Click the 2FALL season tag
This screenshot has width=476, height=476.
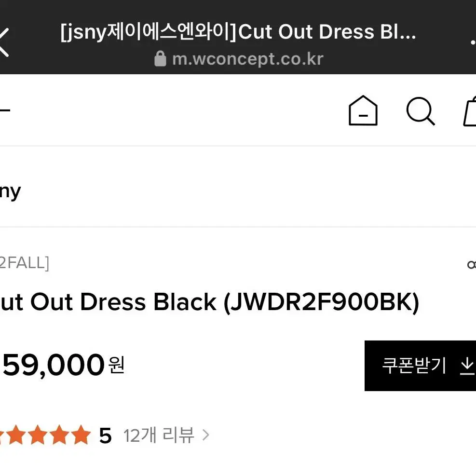(24, 263)
